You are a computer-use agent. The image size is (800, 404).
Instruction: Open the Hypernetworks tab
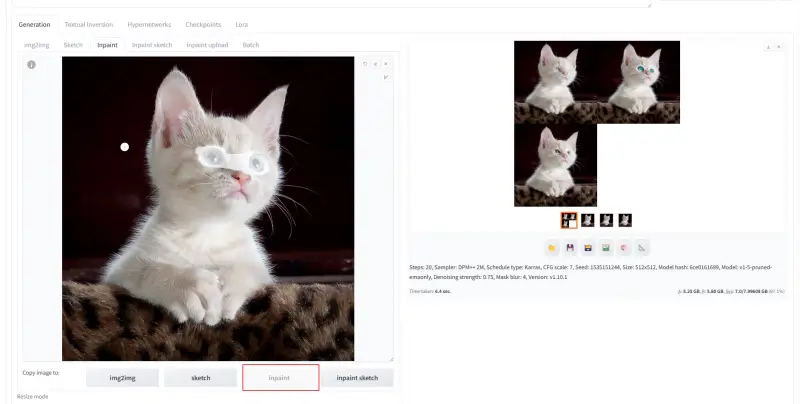149,24
